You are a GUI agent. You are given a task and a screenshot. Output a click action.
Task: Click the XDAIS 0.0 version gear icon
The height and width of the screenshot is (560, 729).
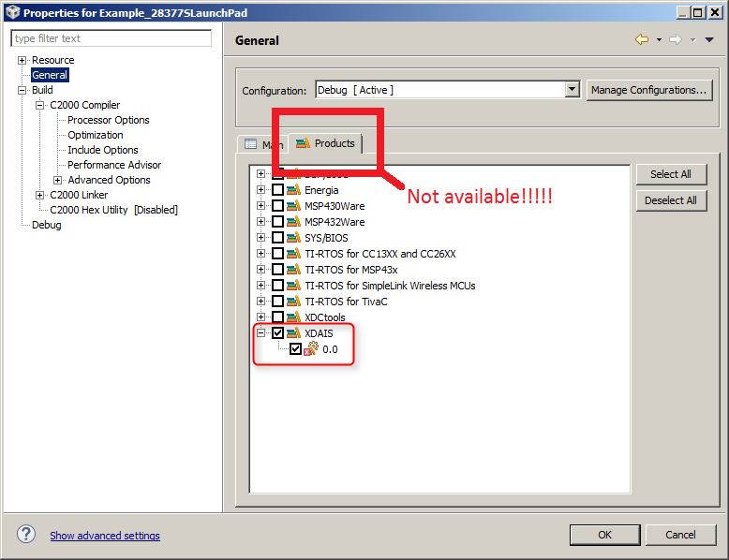point(311,348)
